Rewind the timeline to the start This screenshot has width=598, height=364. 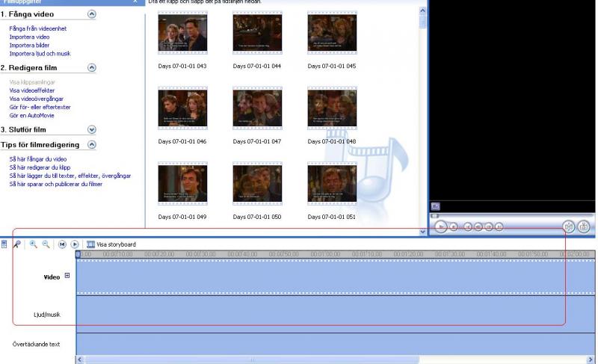[x=62, y=244]
